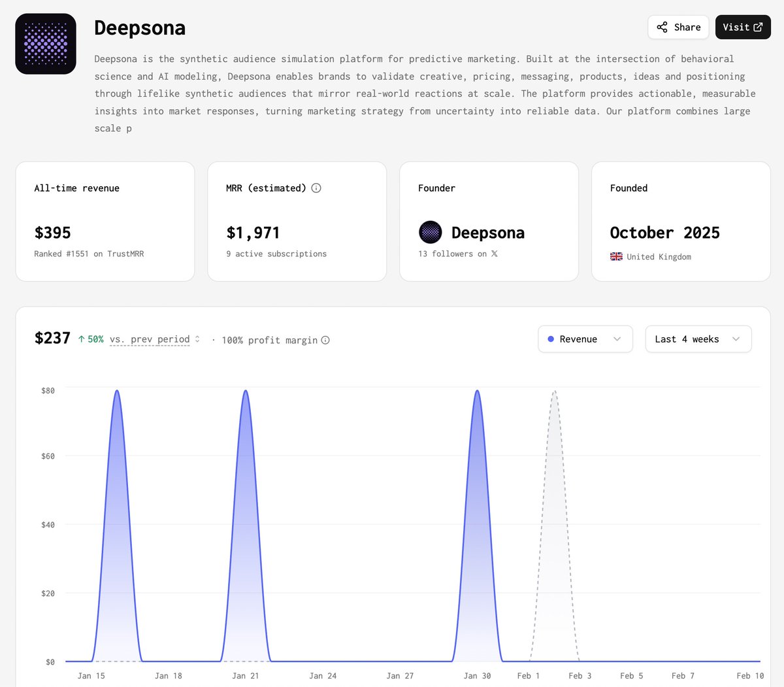Click the $80 y-axis label
The image size is (784, 687).
pos(48,390)
